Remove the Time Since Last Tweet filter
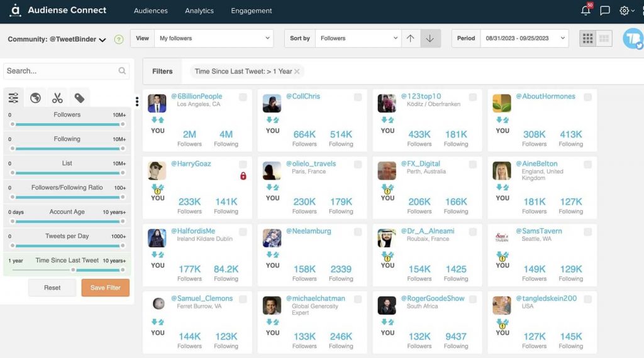Image resolution: width=644 pixels, height=358 pixels. point(297,72)
